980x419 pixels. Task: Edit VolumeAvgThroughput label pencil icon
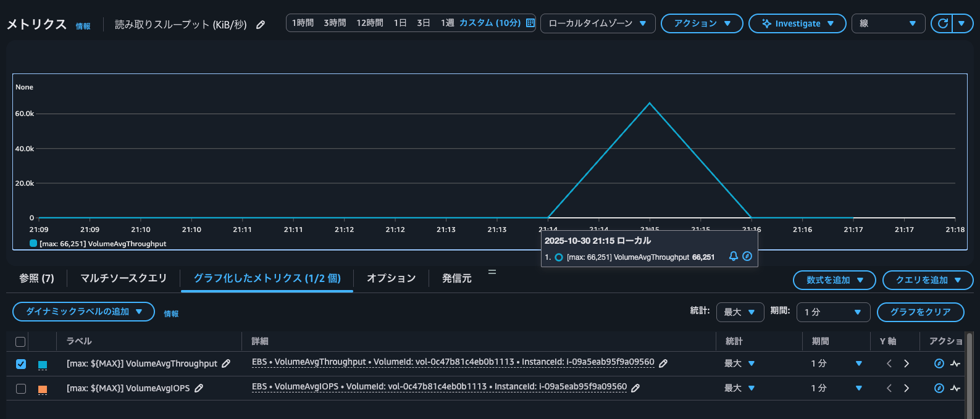tap(226, 363)
